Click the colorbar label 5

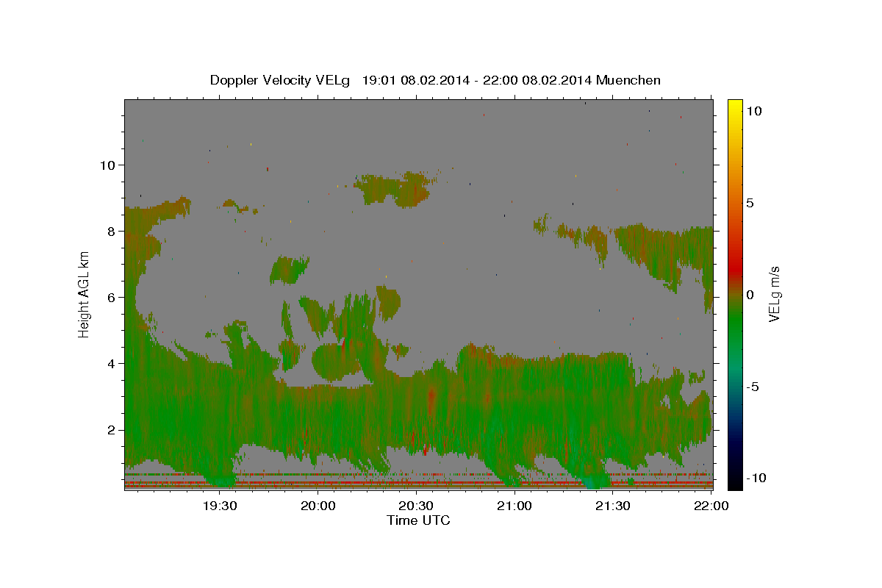point(750,203)
